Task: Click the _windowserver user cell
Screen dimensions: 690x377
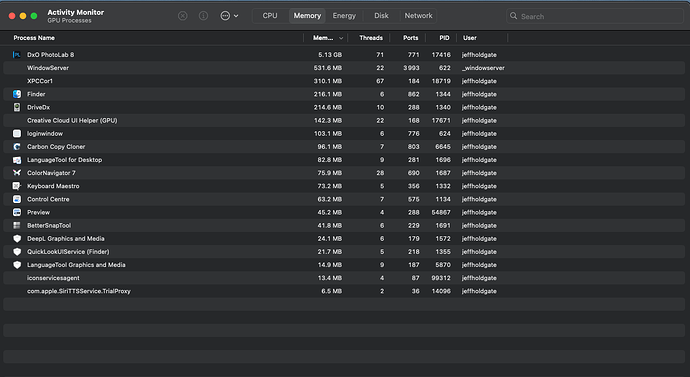Action: [483, 68]
